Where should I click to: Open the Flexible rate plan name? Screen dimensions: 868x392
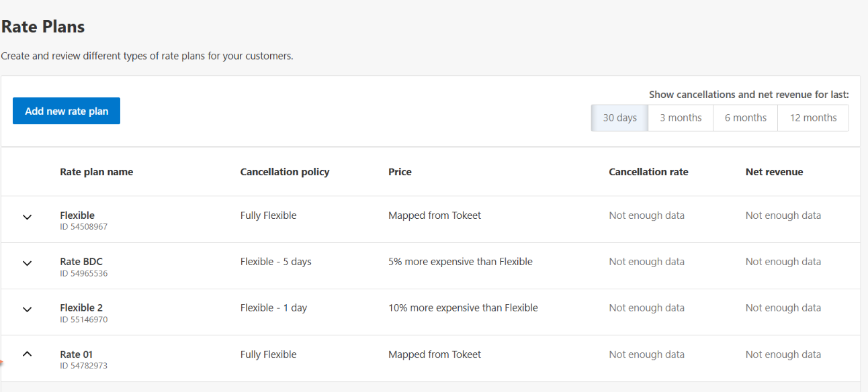point(77,215)
